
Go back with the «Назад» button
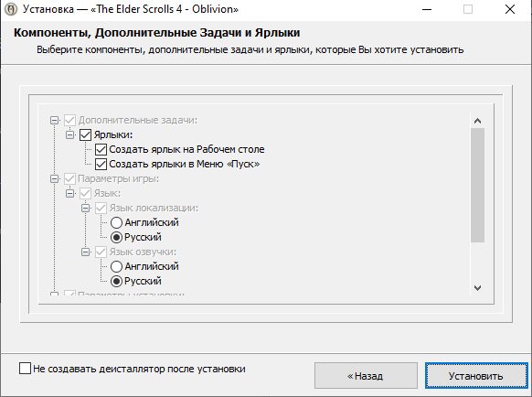pos(366,376)
